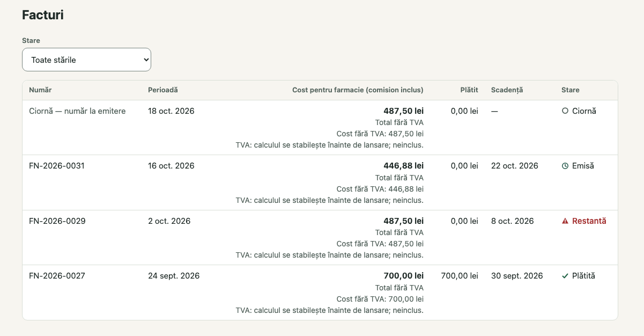Click the Restantă status label
Viewport: 644px width, 336px height.
(x=589, y=221)
